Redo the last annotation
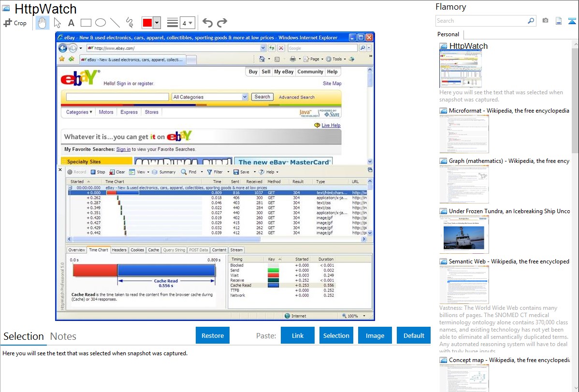Viewport: 579px width, 392px height. [222, 23]
